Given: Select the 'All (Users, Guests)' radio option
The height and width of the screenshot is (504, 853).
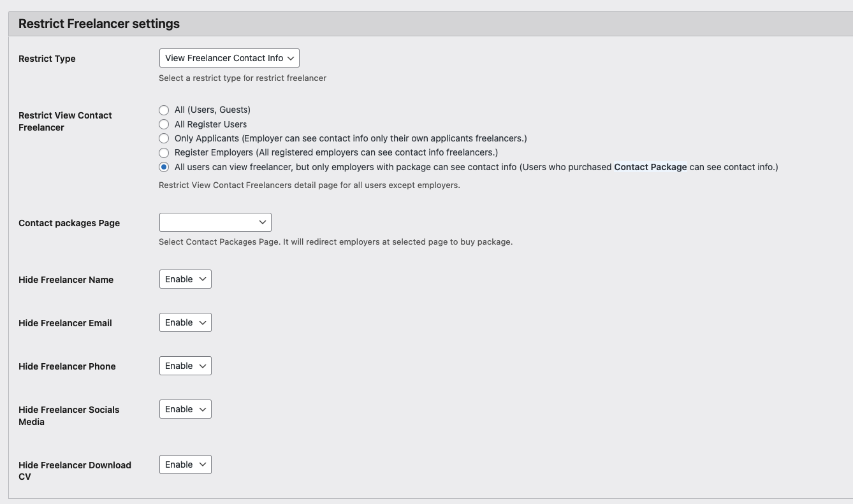Looking at the screenshot, I should click(164, 110).
